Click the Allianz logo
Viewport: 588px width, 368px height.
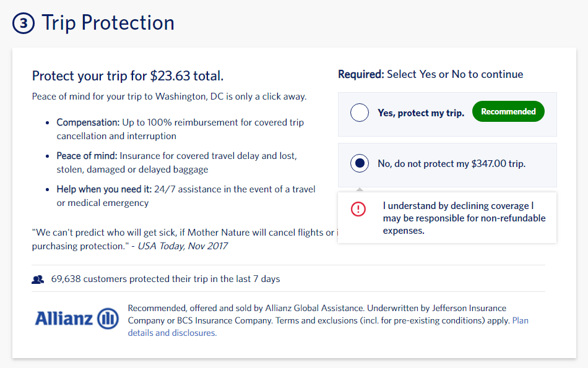tap(77, 319)
